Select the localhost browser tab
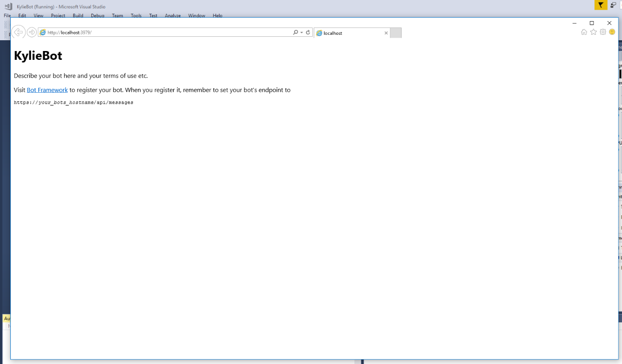 pos(352,33)
